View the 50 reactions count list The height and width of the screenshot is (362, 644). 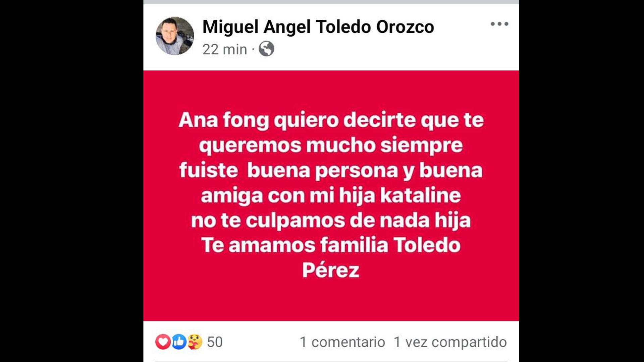coord(215,342)
